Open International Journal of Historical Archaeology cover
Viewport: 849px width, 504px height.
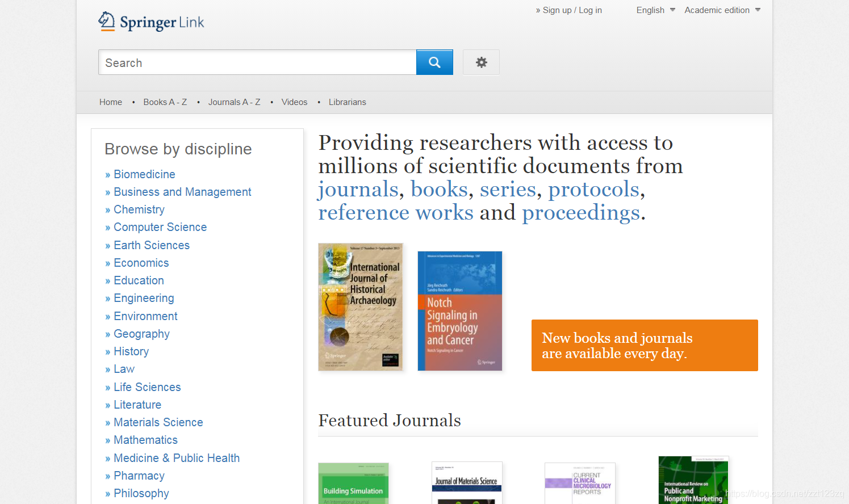click(361, 307)
